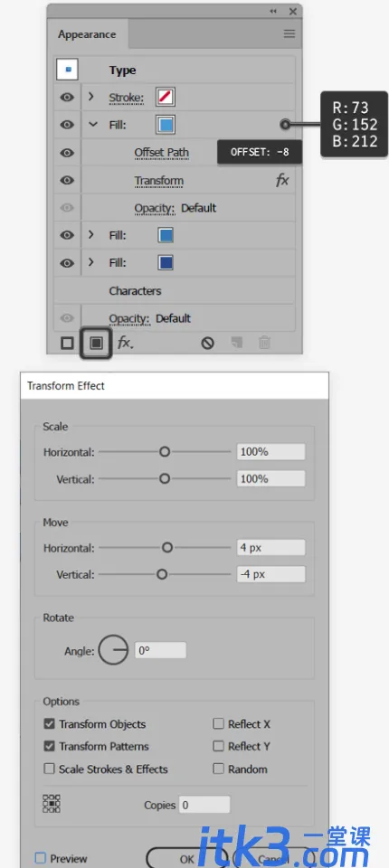Open Appearance panel hamburger menu
The width and height of the screenshot is (389, 868).
tap(289, 33)
